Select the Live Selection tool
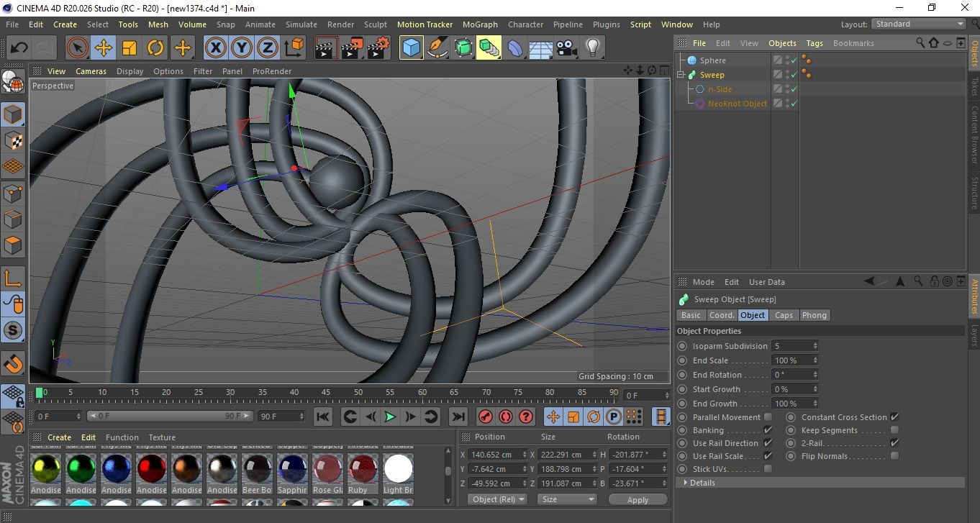The width and height of the screenshot is (980, 523). click(78, 48)
